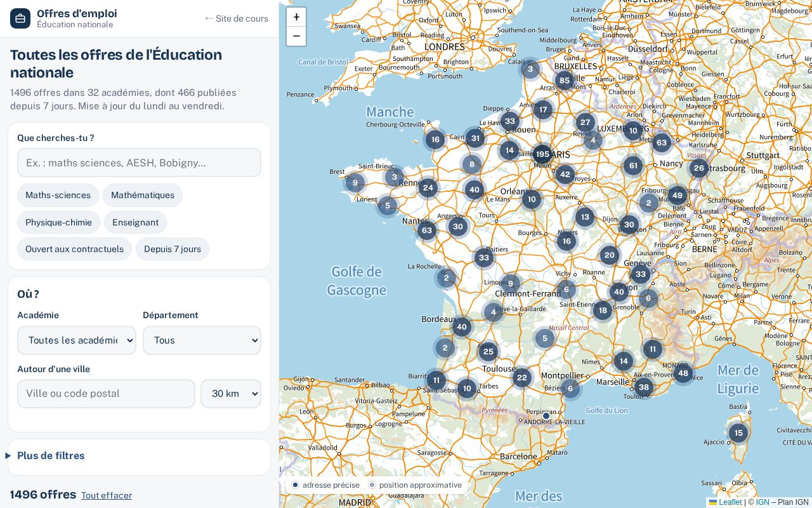Select the Strasbourg cluster marked 26
The image size is (812, 508).
pyautogui.click(x=699, y=168)
